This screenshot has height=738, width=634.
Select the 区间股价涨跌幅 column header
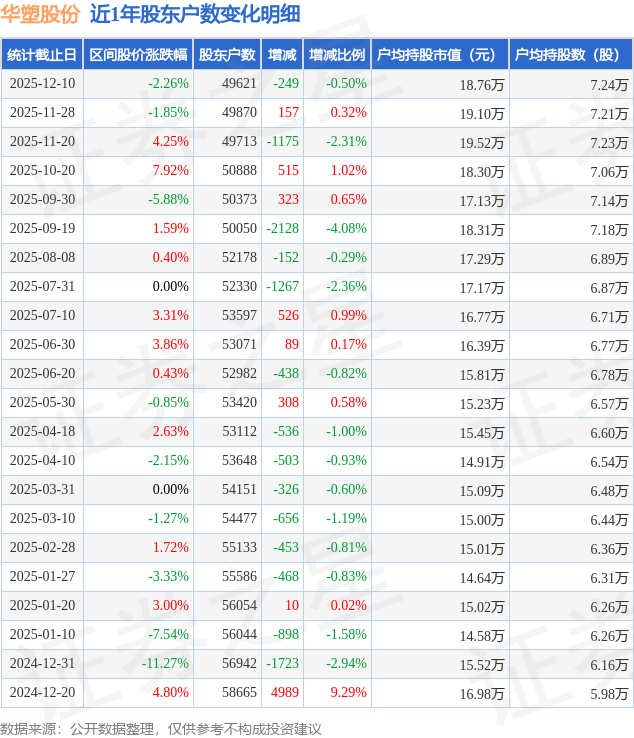(137, 55)
